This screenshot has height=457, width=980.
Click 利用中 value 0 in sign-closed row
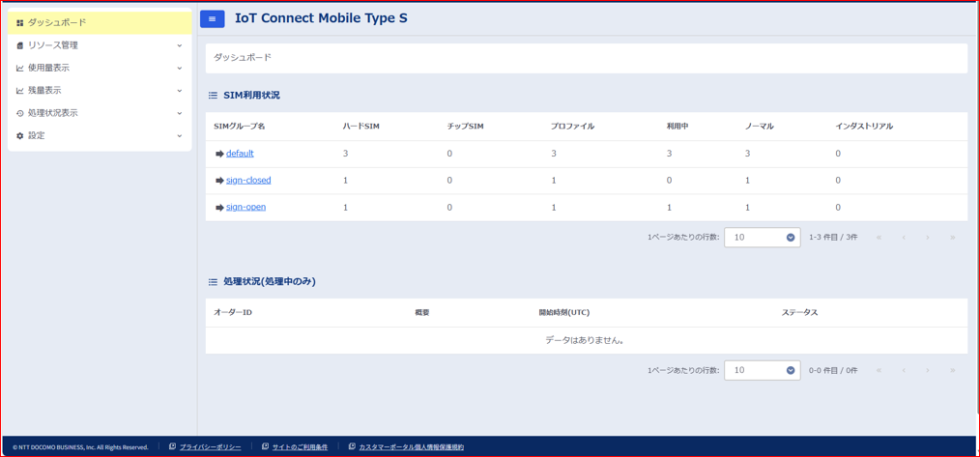(670, 180)
